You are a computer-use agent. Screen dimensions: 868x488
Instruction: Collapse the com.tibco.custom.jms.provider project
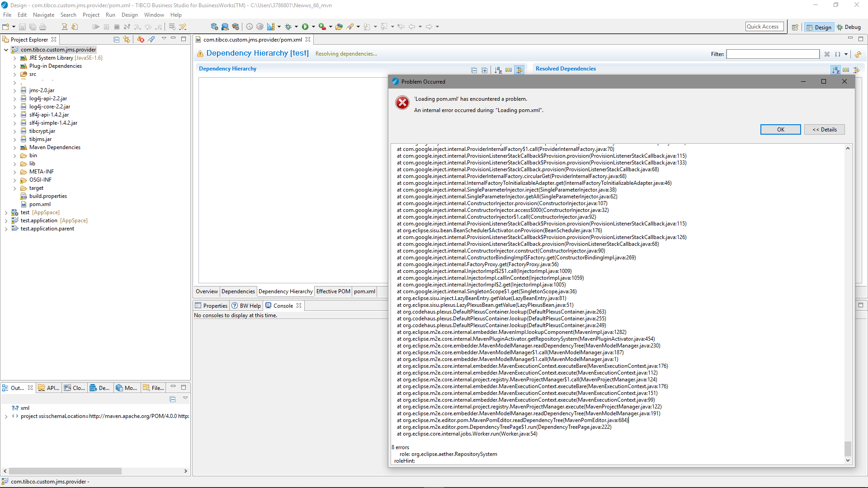coord(6,50)
